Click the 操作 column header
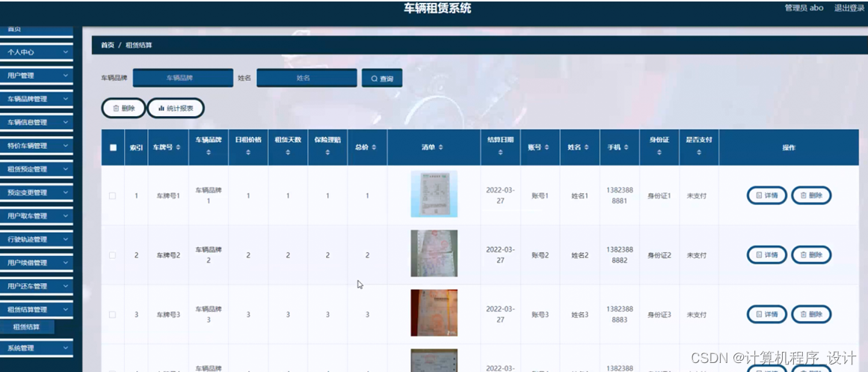The height and width of the screenshot is (372, 868). 789,148
